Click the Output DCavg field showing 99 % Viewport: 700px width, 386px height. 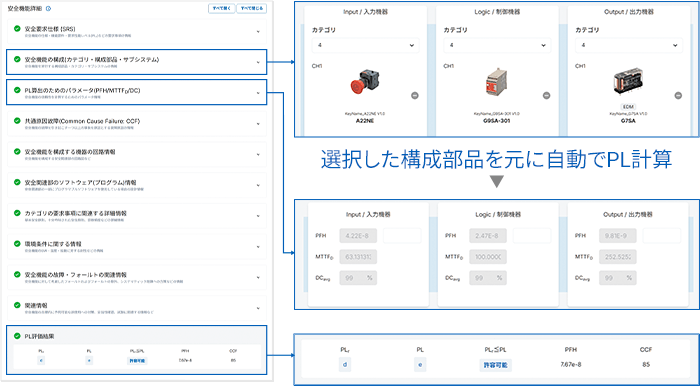(x=618, y=278)
